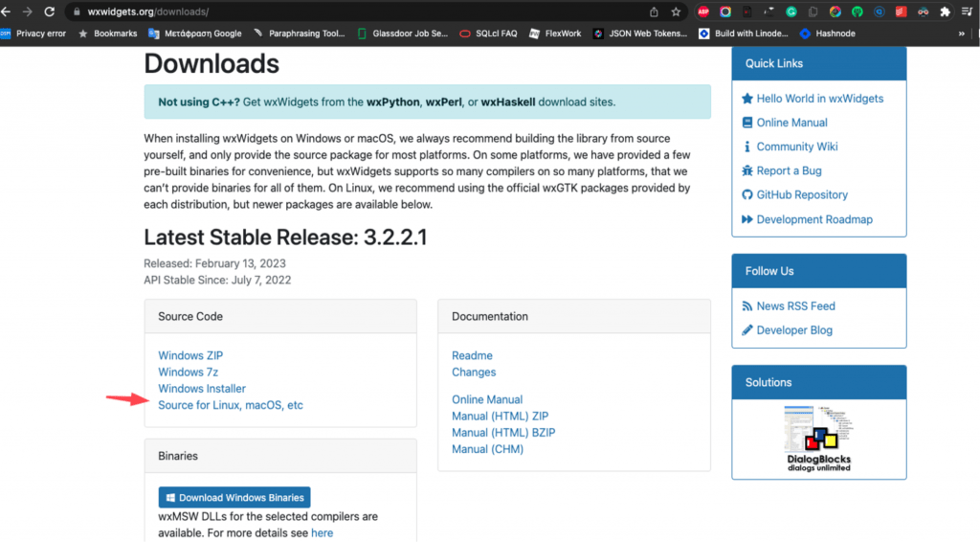Click the browser forward arrow
The height and width of the screenshot is (542, 980).
pyautogui.click(x=27, y=11)
